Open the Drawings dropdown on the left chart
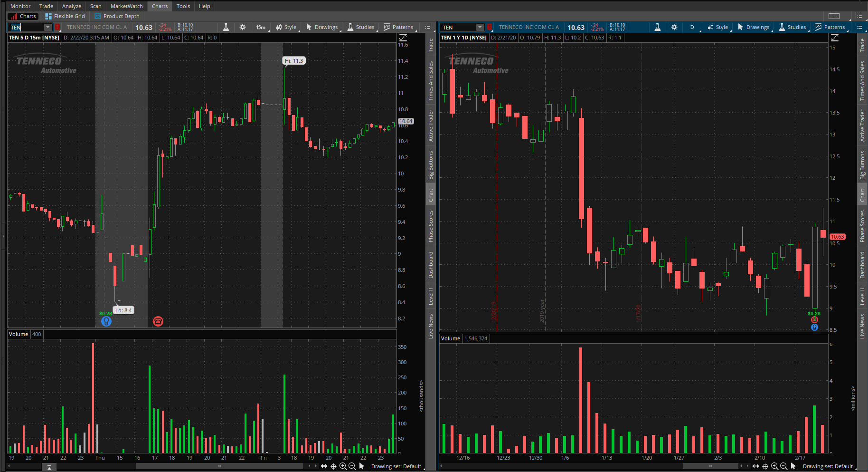Screen dimensions: 868x472 pos(322,27)
